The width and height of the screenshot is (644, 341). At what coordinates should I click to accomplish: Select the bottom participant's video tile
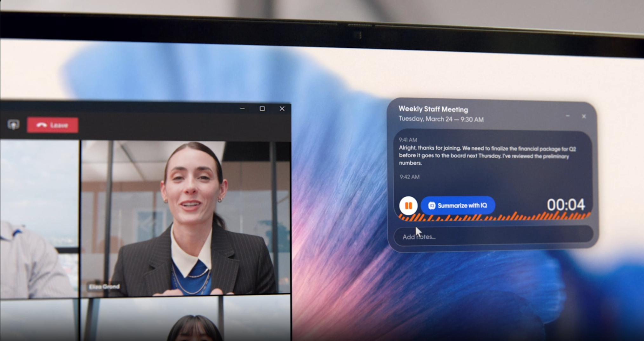(x=191, y=321)
